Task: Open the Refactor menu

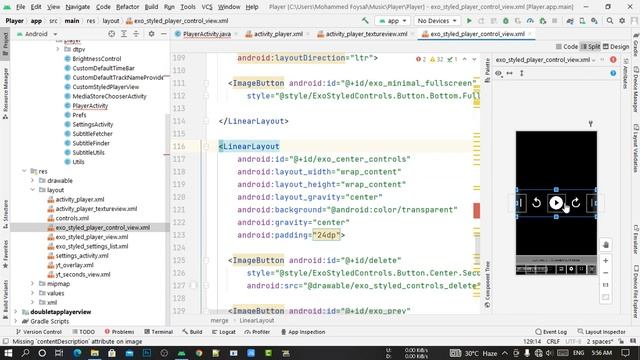Action: point(127,7)
